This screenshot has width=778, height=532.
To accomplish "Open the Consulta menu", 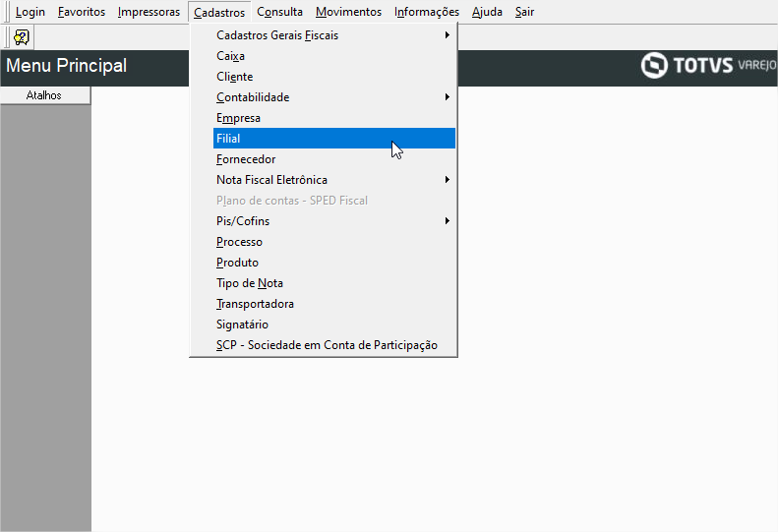I will point(279,12).
